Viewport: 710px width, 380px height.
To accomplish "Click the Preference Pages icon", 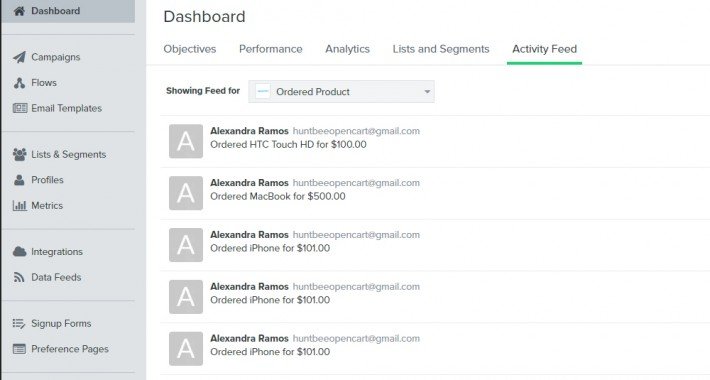I will pos(19,349).
